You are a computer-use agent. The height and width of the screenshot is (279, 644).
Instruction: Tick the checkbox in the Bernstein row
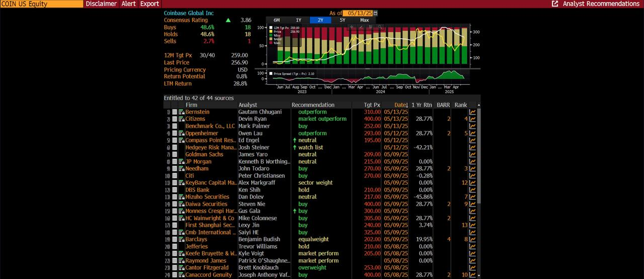tap(175, 112)
